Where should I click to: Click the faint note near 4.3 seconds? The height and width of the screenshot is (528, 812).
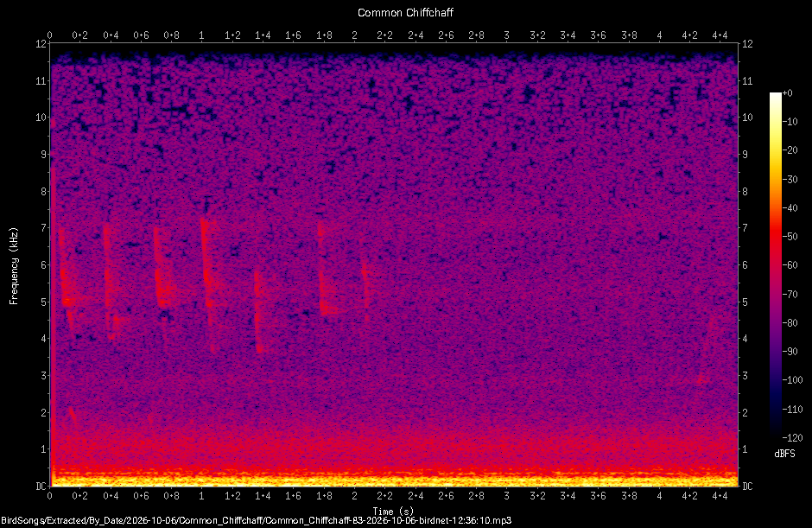707,350
